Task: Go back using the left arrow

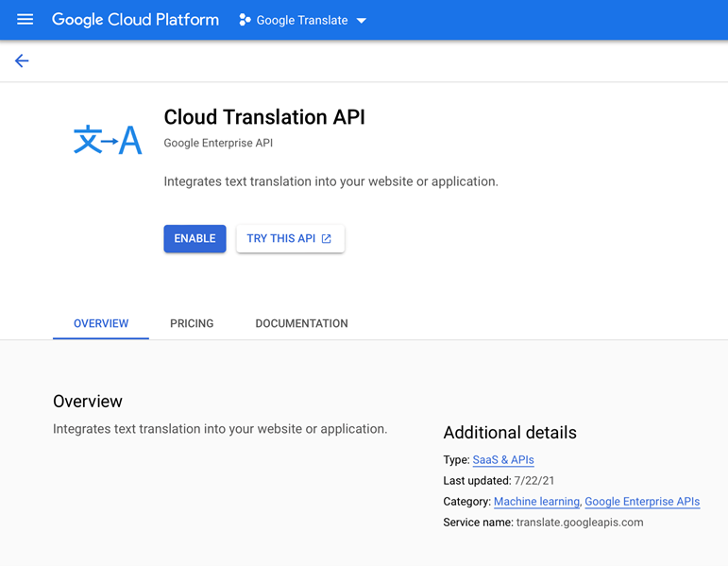Action: [22, 60]
